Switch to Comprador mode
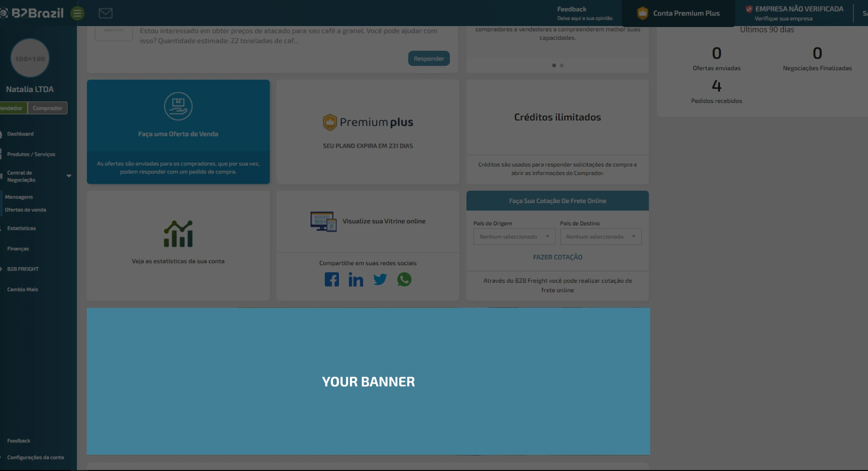Screen dimensions: 868x471 (x=48, y=108)
